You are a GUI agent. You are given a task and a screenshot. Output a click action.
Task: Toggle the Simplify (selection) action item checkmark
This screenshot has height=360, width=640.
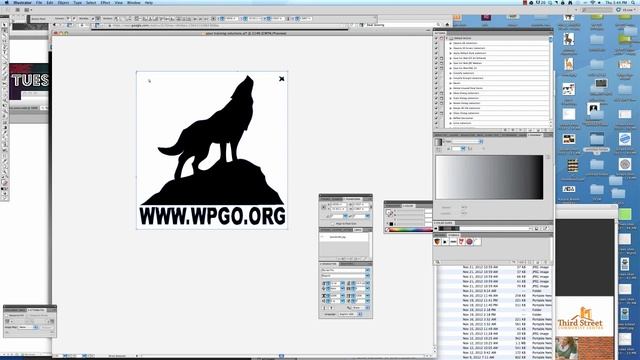tap(436, 73)
